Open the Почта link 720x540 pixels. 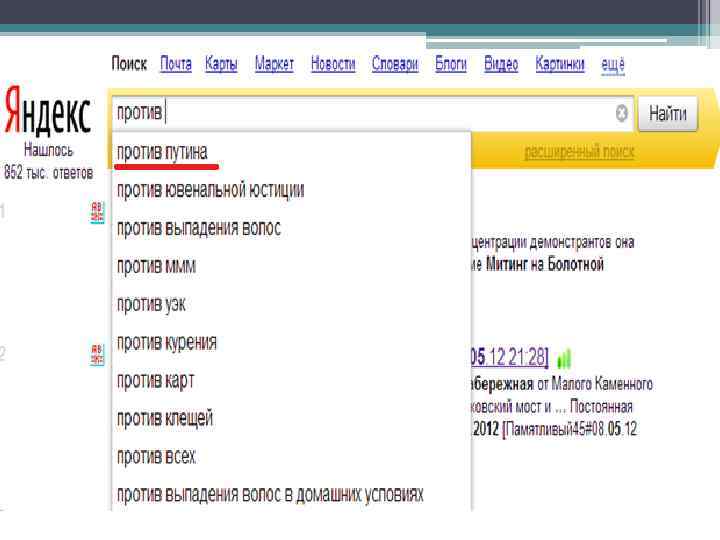coord(176,64)
